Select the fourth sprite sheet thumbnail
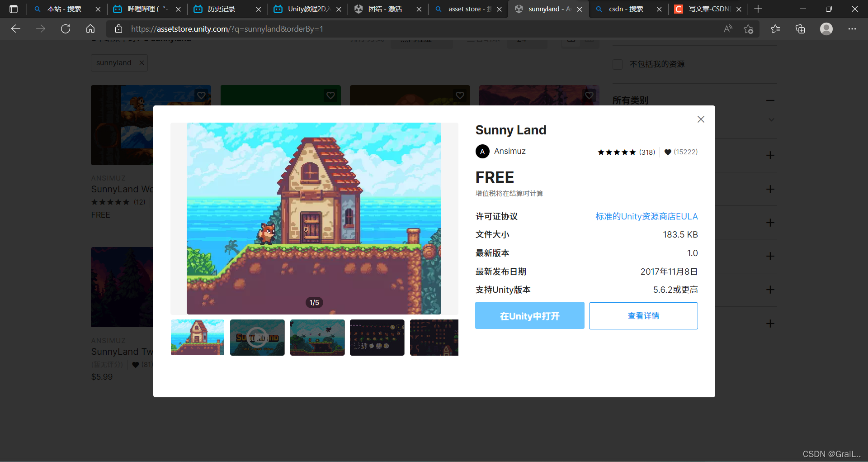 point(377,338)
